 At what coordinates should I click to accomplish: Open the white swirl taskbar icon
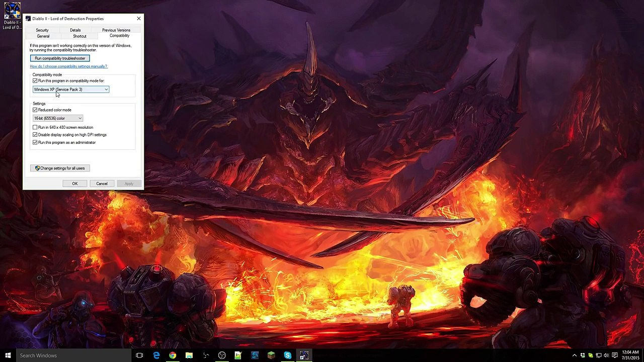point(206,355)
